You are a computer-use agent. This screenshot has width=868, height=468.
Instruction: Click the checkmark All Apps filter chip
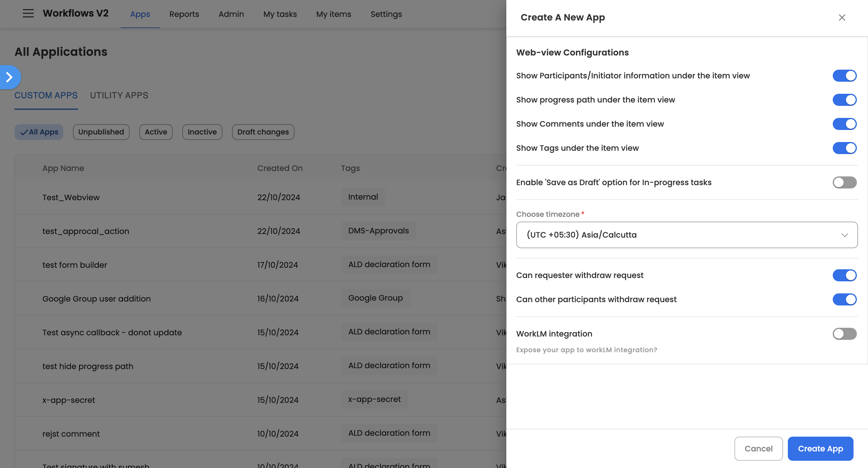[39, 132]
